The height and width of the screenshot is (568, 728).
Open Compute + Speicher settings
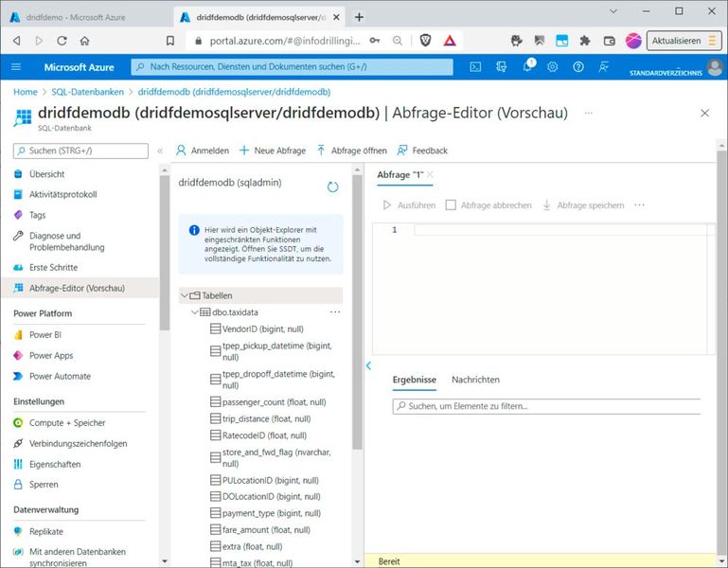point(67,423)
